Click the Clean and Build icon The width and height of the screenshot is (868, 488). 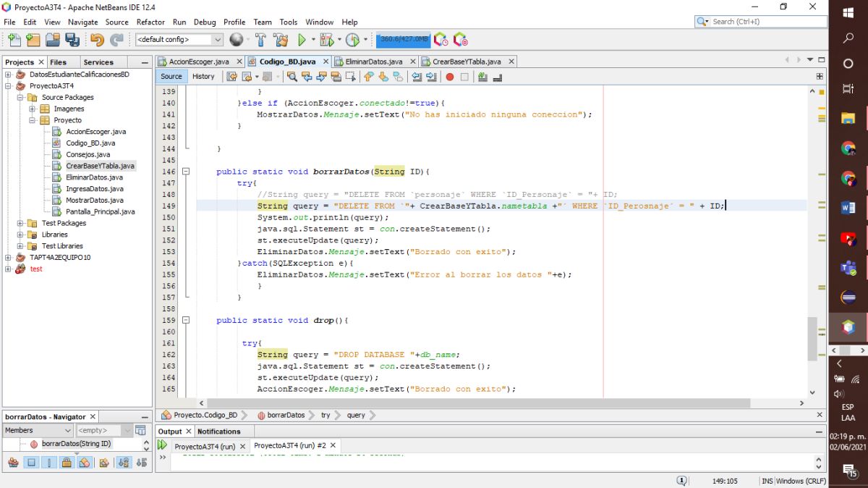coord(281,40)
